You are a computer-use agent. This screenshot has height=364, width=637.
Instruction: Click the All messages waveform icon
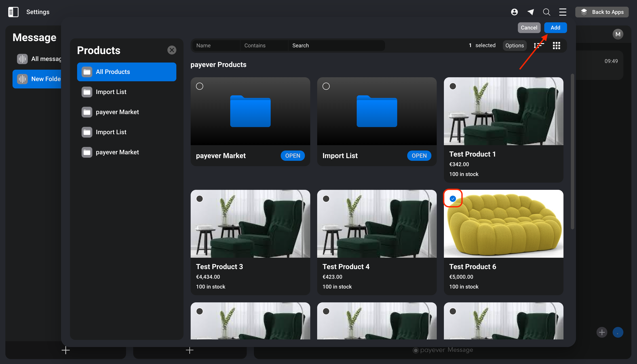[x=22, y=59]
